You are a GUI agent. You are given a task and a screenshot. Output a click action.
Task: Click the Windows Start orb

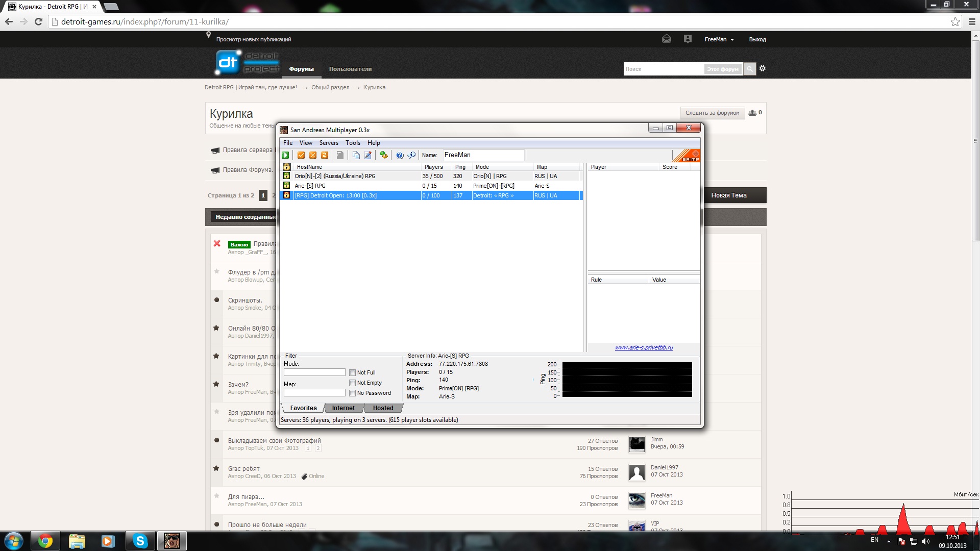coord(14,541)
